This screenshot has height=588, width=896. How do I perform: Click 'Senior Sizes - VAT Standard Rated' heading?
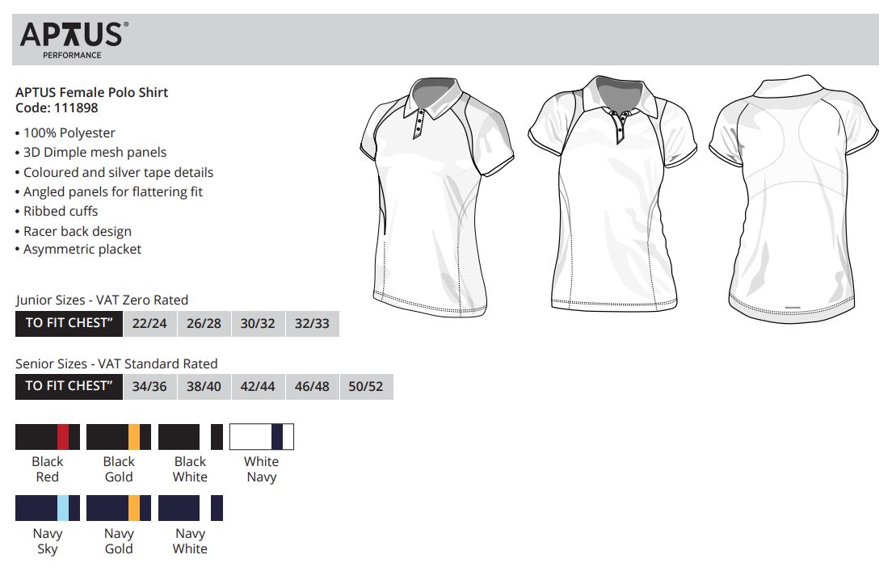[x=116, y=364]
